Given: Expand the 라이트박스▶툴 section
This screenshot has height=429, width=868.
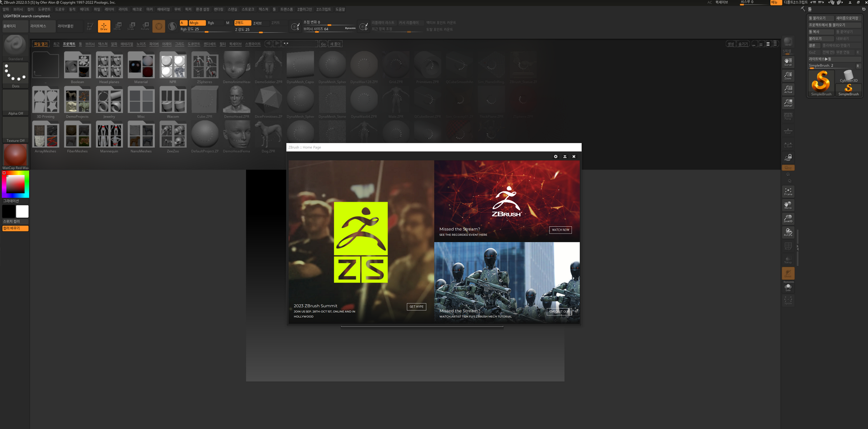Looking at the screenshot, I should pyautogui.click(x=835, y=59).
